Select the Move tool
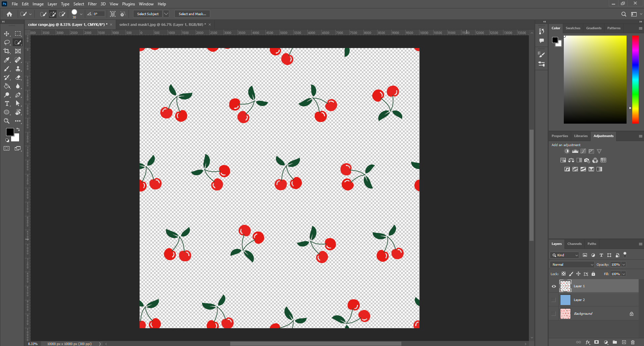Screen dimensions: 644x346 [7, 34]
